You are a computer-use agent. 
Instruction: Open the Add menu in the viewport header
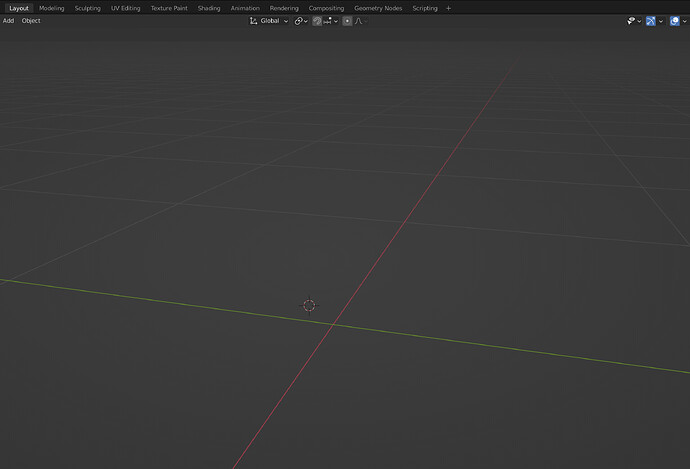[x=8, y=21]
